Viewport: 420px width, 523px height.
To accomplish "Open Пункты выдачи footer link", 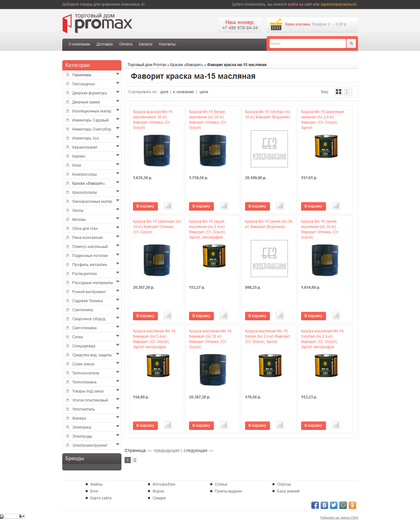I will point(228,491).
